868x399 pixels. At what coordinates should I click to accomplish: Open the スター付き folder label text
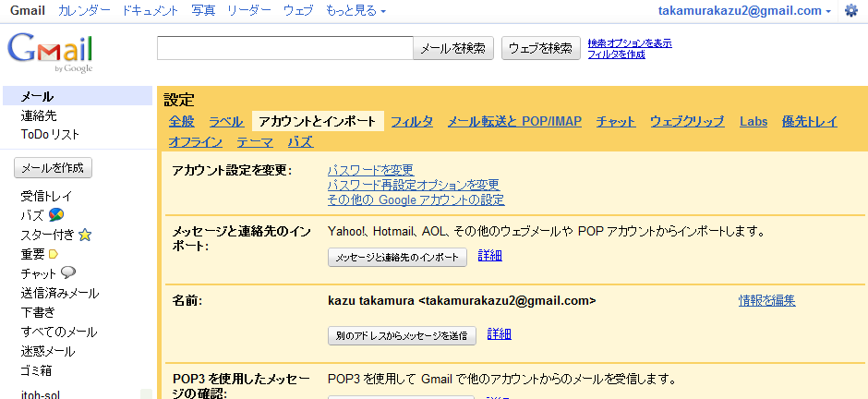click(x=48, y=236)
